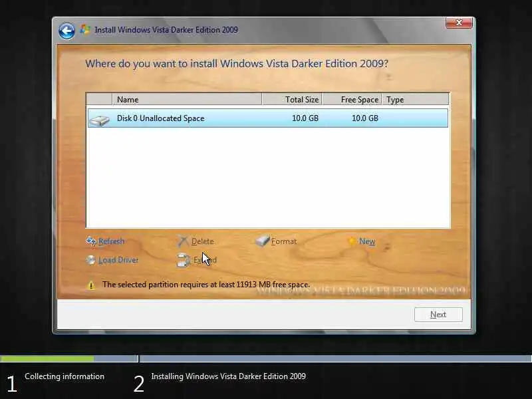Image resolution: width=532 pixels, height=399 pixels.
Task: Click the Format drive icon
Action: (262, 241)
